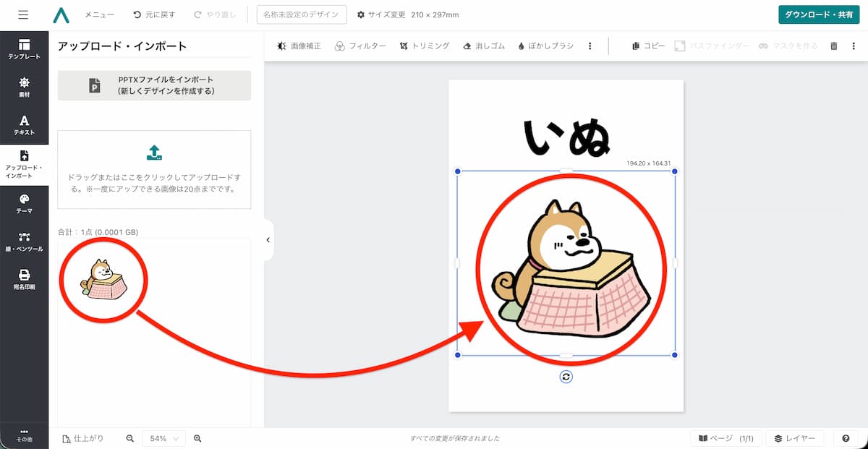
Task: Collapse the upload panel with the chevron
Action: coord(268,239)
